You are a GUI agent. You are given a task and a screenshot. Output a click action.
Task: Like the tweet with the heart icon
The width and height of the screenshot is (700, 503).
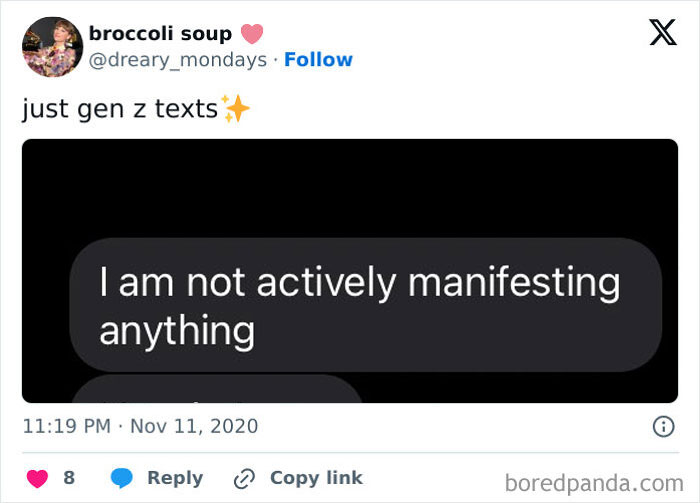(37, 478)
